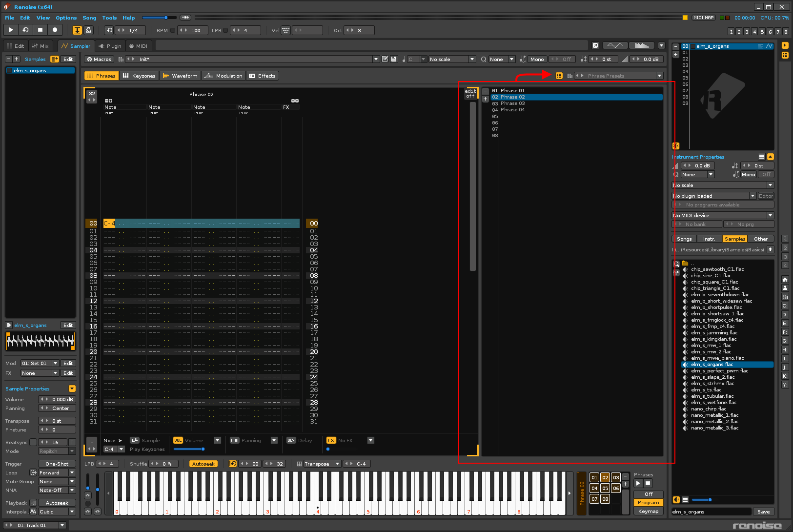Open the No MIDI device dropdown

[x=723, y=215]
